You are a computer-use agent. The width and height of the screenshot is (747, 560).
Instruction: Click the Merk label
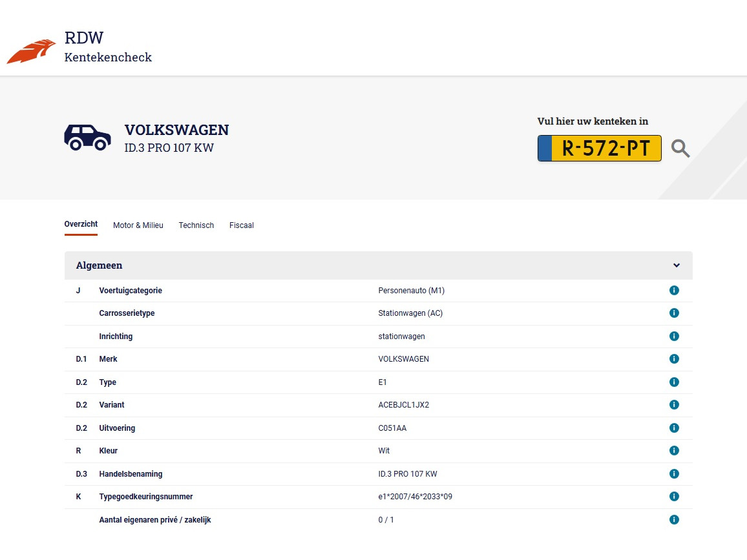coord(108,359)
